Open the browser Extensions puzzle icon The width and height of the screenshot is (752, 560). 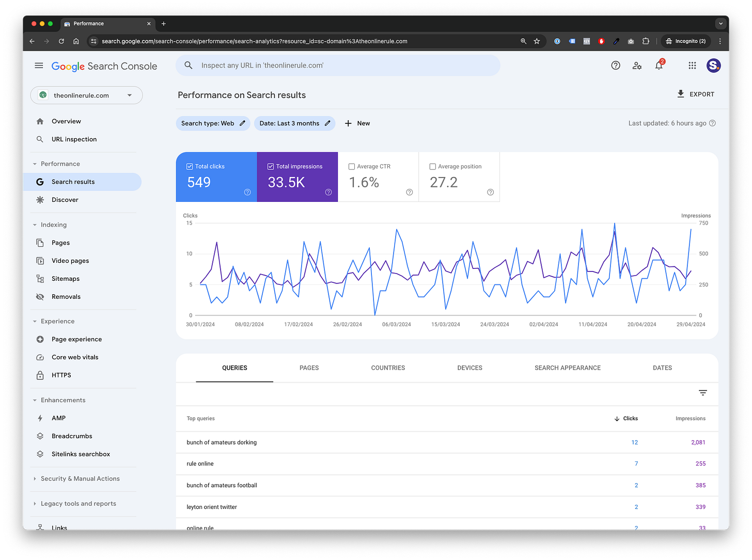coord(646,41)
